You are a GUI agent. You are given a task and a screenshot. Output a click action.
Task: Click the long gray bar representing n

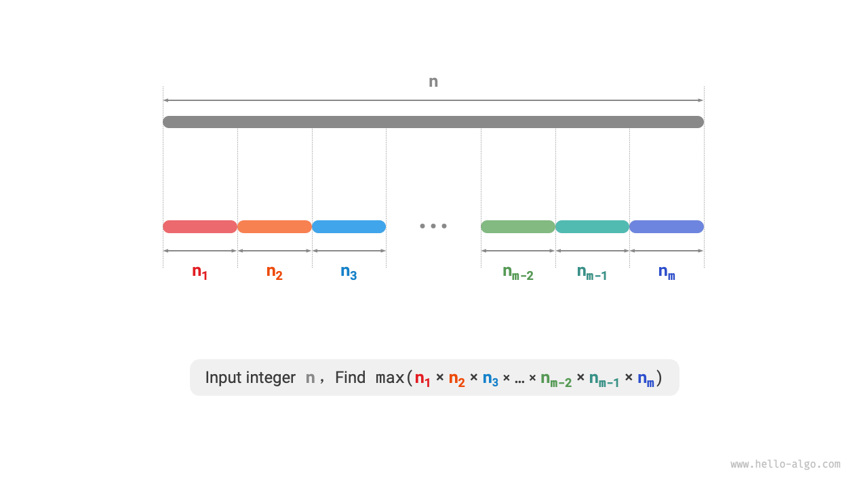(x=433, y=122)
